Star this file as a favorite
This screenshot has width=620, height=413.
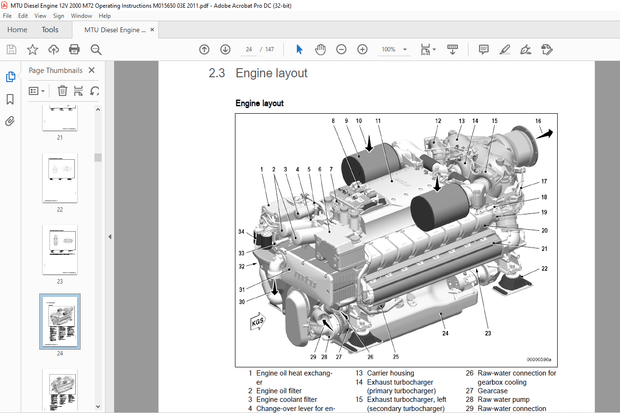click(x=33, y=49)
